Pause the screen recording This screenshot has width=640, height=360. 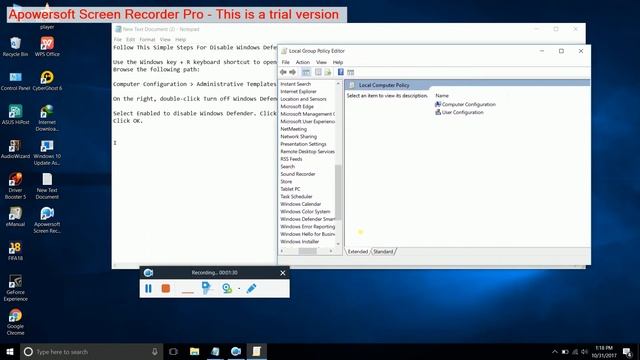point(148,289)
